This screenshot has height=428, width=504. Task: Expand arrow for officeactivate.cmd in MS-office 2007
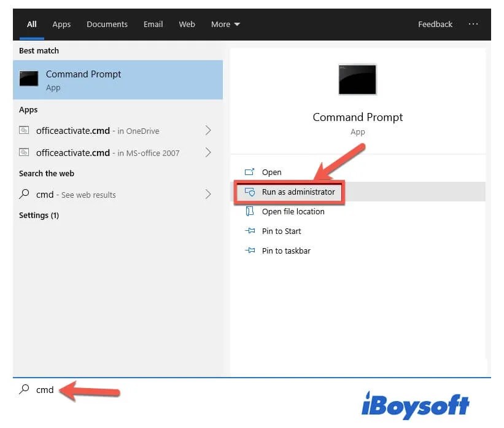coord(208,152)
